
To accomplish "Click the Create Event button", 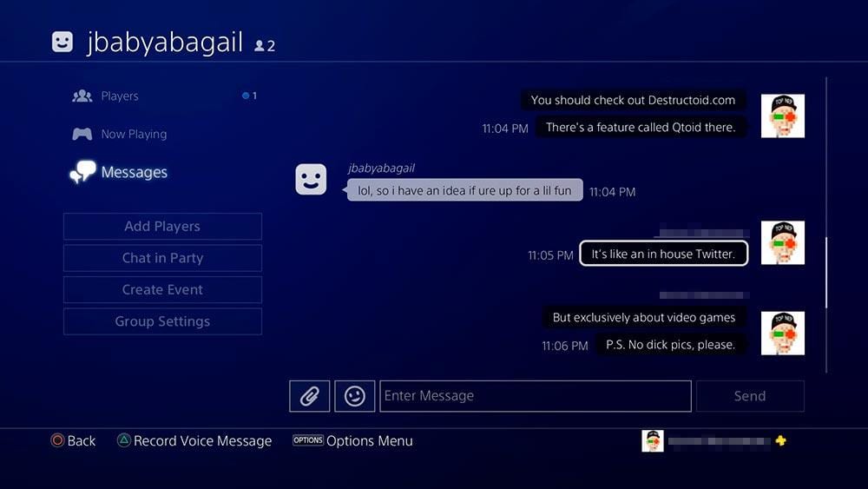I will pyautogui.click(x=163, y=289).
